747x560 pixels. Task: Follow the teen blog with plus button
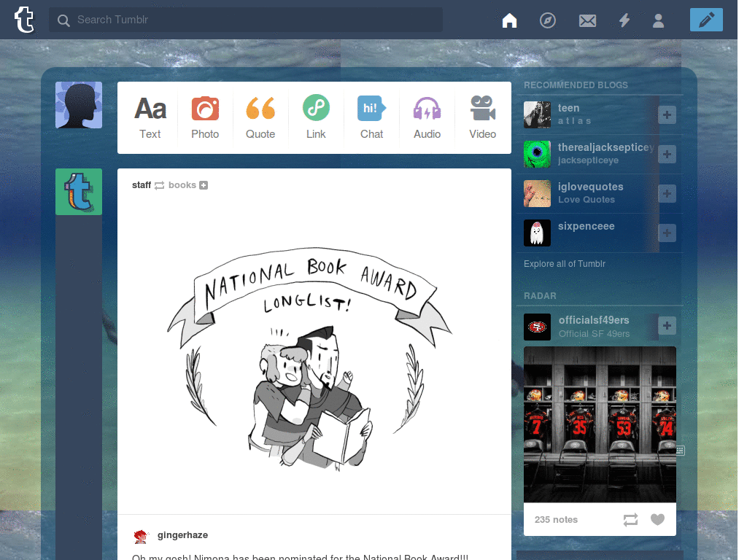pyautogui.click(x=667, y=114)
